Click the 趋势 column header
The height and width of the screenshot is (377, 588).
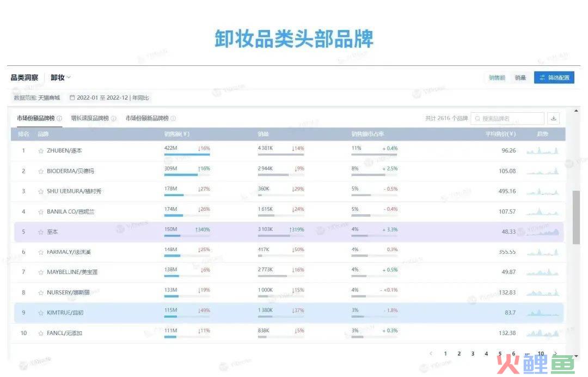click(x=543, y=134)
